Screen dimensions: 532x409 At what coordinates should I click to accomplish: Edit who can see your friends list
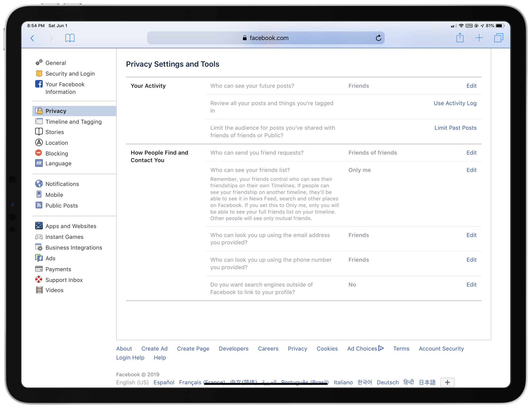[471, 170]
